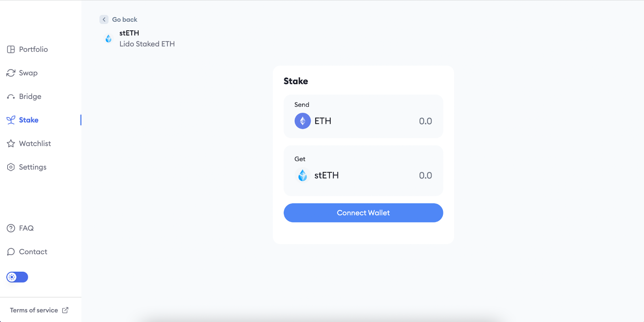644x322 pixels.
Task: Click the stETH droplet icon in Get
Action: (x=303, y=175)
